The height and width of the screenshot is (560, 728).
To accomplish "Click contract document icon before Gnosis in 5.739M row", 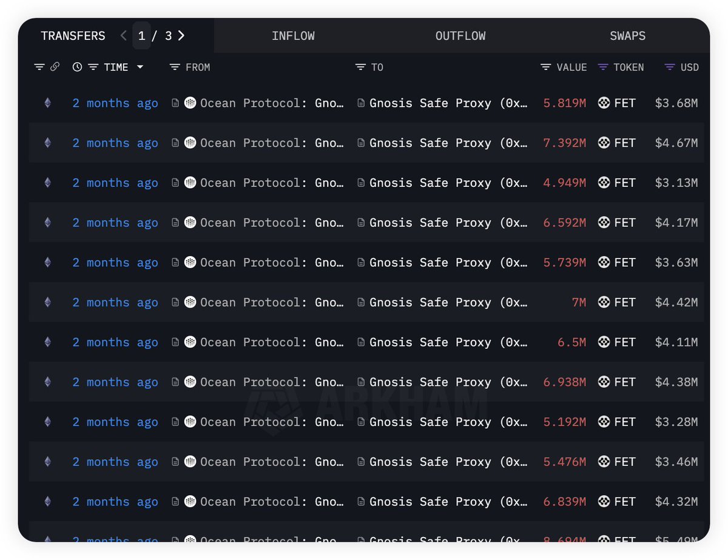I will point(361,263).
